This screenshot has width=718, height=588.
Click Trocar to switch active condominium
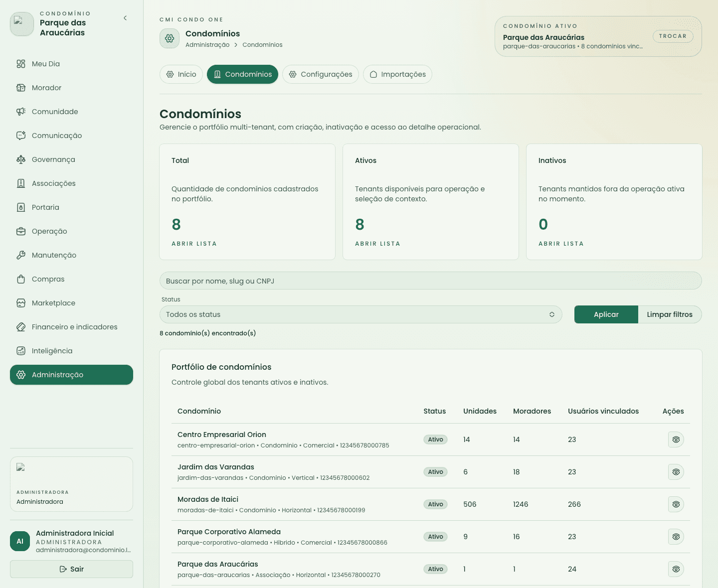pyautogui.click(x=673, y=36)
